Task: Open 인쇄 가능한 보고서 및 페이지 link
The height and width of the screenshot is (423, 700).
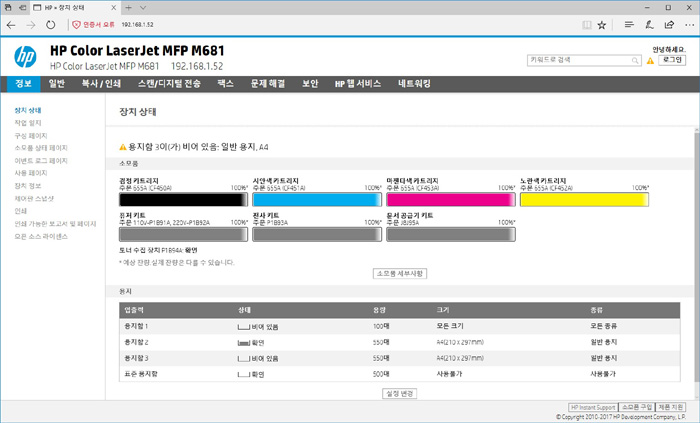Action: 55,224
